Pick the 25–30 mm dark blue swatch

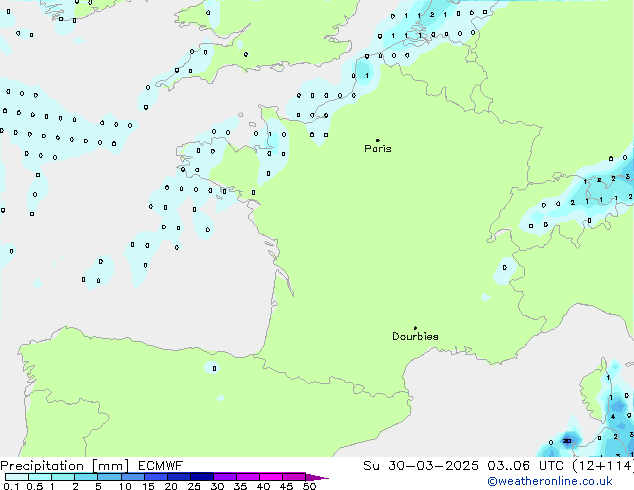201,477
